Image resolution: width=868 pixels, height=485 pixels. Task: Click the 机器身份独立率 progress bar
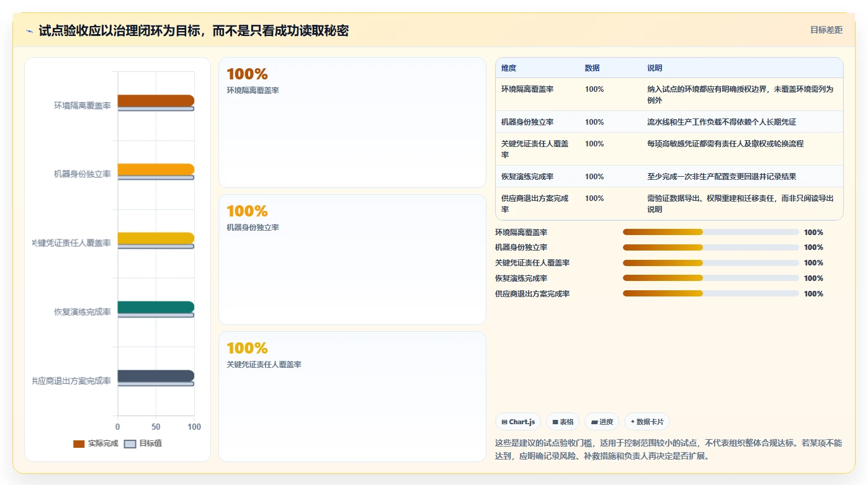point(711,247)
